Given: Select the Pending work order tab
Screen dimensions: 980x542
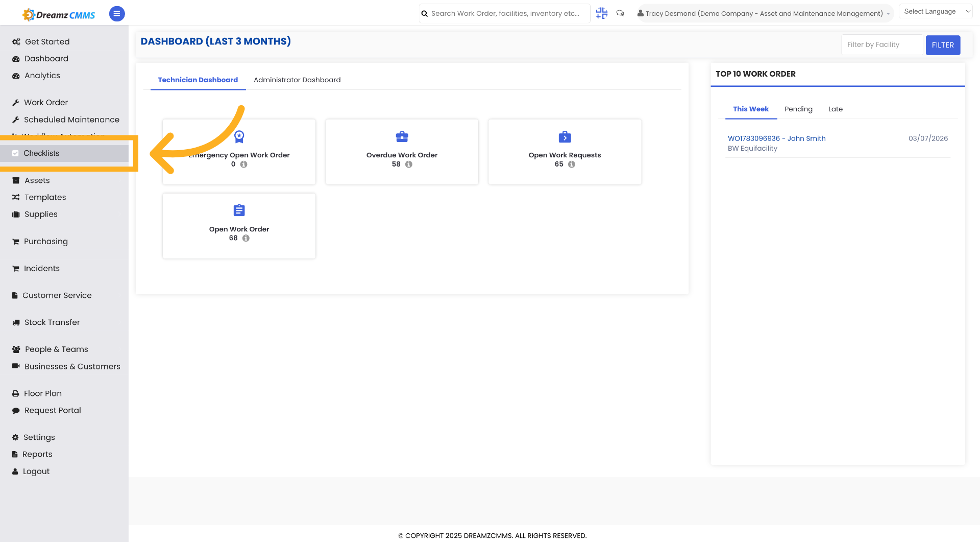Looking at the screenshot, I should 798,109.
